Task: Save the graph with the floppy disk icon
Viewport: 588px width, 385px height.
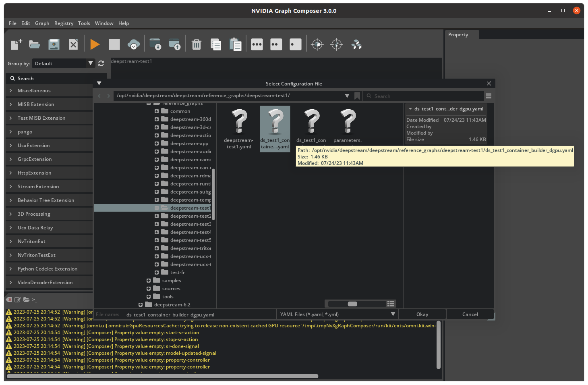Action: 54,44
